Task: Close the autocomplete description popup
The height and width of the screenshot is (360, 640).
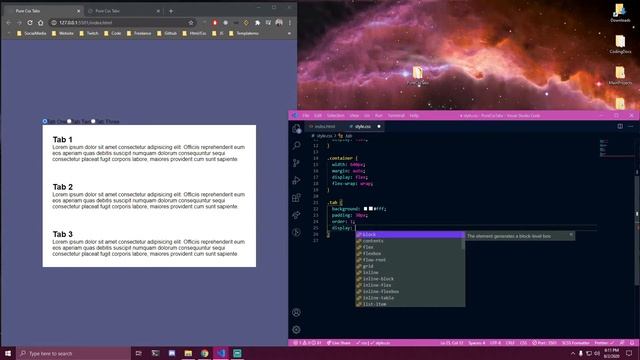Action: pyautogui.click(x=571, y=235)
